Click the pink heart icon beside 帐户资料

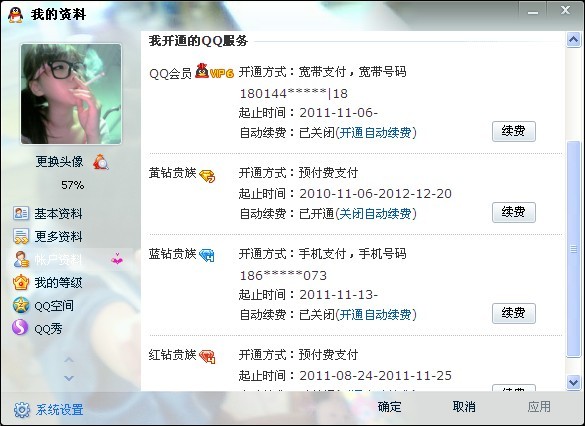click(117, 259)
